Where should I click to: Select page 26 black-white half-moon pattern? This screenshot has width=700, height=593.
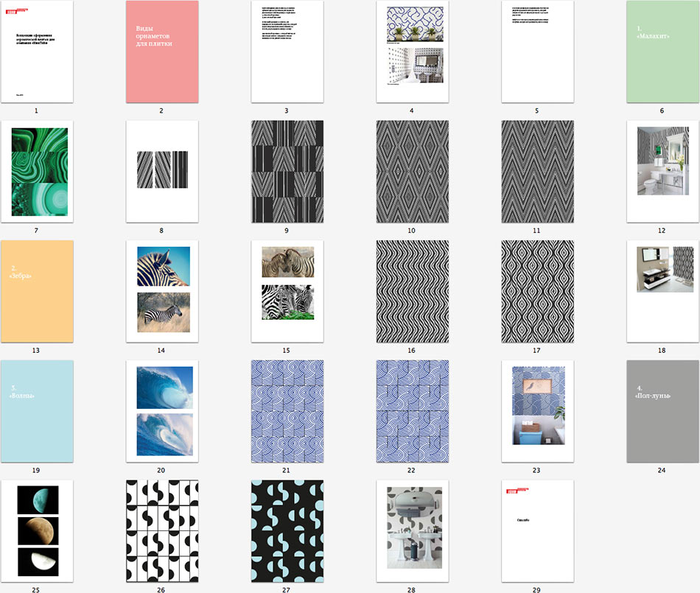pyautogui.click(x=161, y=531)
